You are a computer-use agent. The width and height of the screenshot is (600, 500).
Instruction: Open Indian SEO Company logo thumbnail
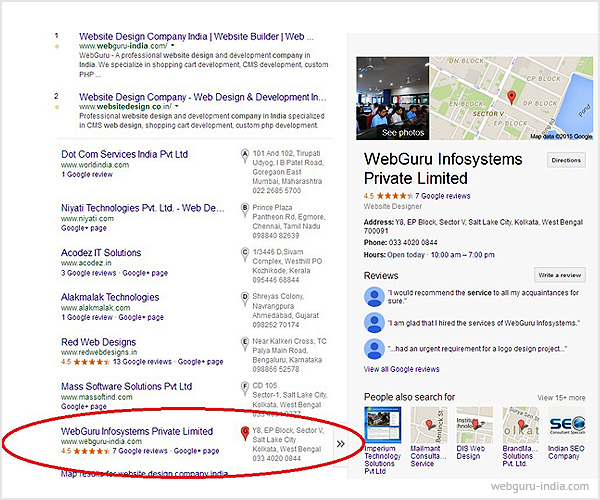tap(566, 425)
